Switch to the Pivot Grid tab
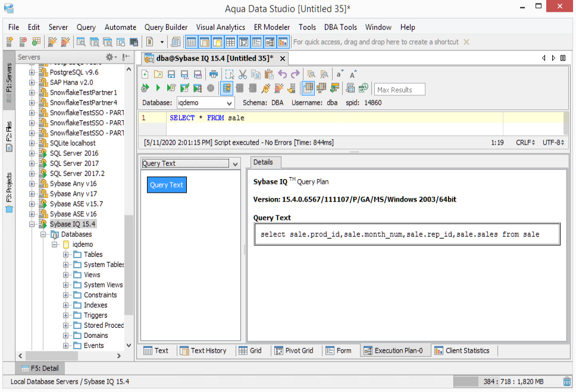576x392 pixels. click(294, 350)
